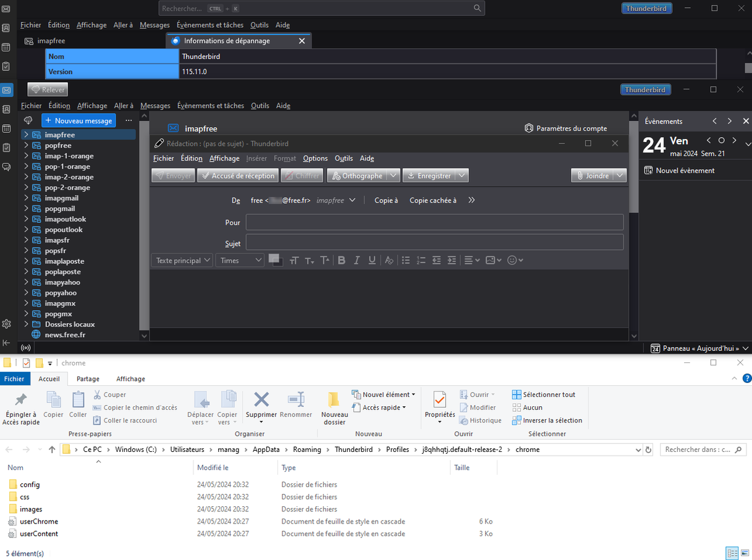Image resolution: width=752 pixels, height=560 pixels.
Task: Open Tasks space in lower spaces toolbar
Action: pos(6,148)
